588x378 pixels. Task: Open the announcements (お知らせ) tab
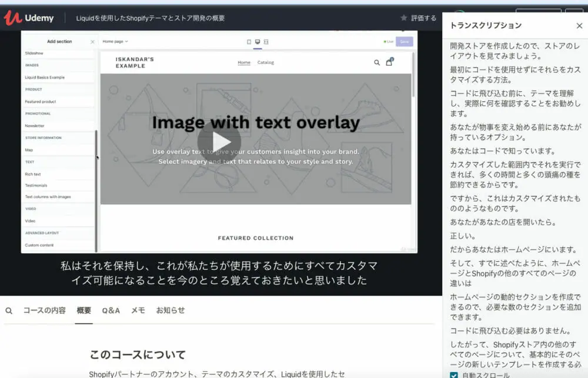click(170, 310)
